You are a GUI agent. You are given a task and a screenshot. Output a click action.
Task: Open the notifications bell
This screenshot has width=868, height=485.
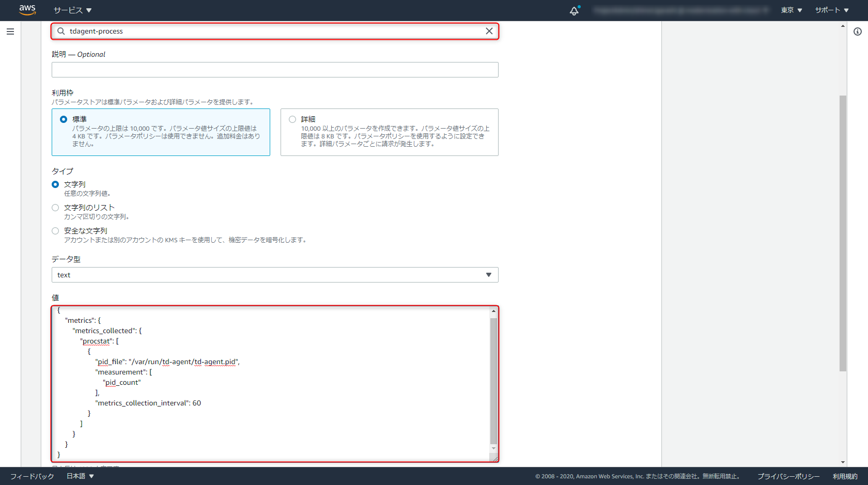click(574, 11)
